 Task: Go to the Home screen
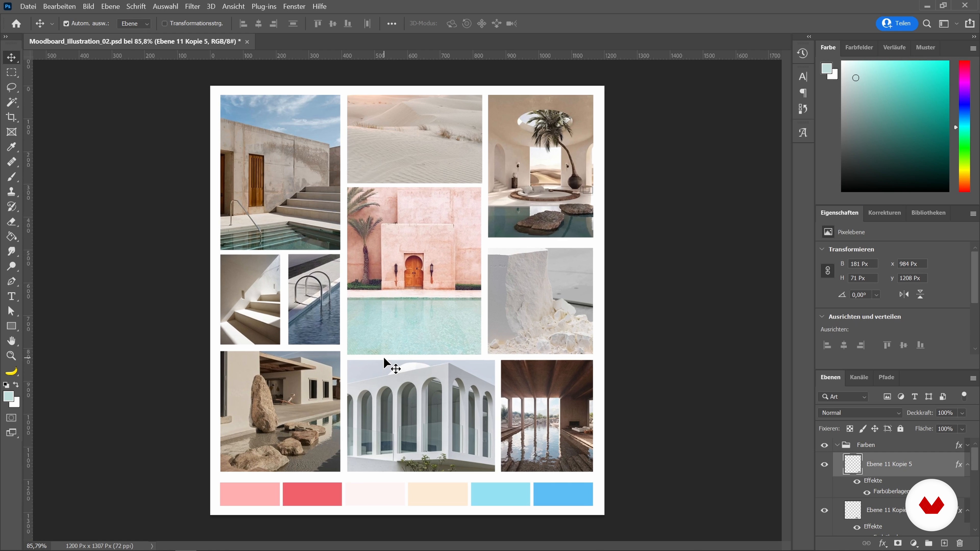tap(16, 23)
